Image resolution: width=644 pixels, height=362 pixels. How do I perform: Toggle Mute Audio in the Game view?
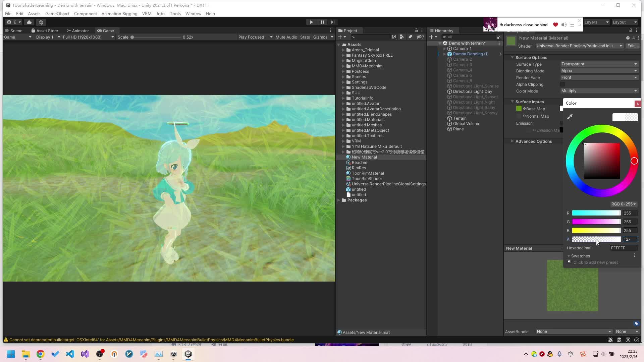click(286, 37)
